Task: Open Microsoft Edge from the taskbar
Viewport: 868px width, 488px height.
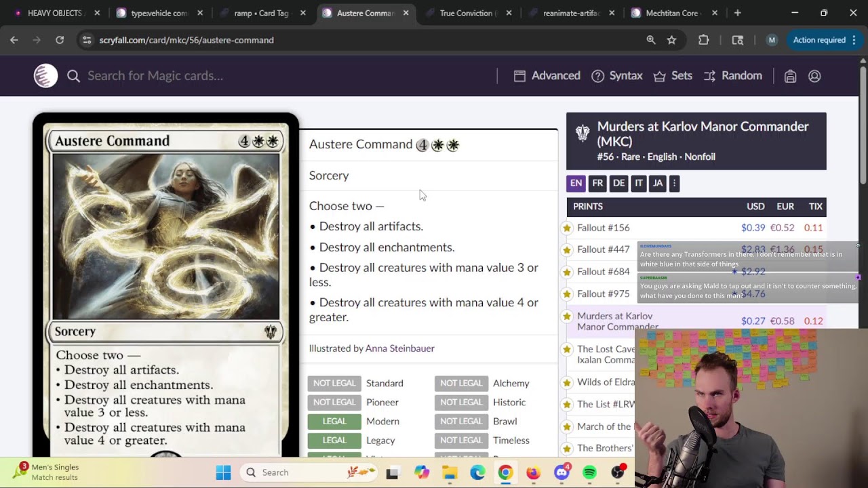Action: 477,472
